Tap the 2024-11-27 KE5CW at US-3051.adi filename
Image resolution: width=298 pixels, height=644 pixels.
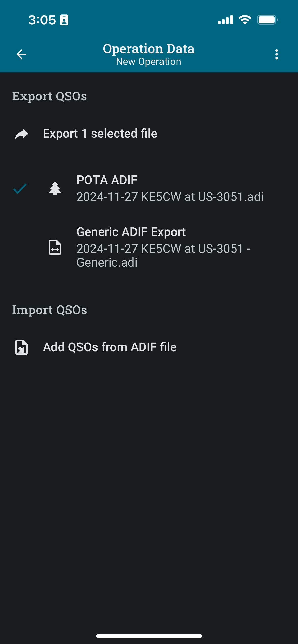(170, 197)
